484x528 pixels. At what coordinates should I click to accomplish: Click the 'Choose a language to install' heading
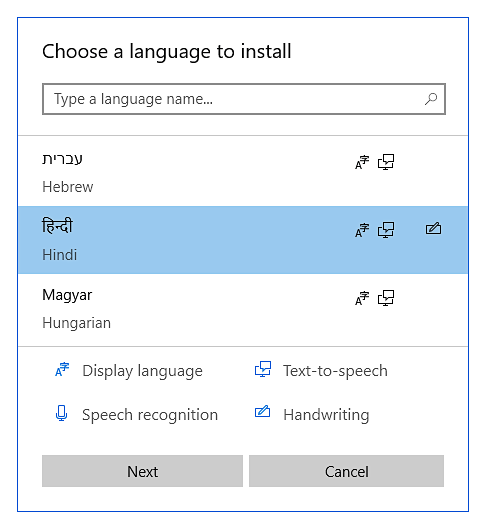point(167,52)
